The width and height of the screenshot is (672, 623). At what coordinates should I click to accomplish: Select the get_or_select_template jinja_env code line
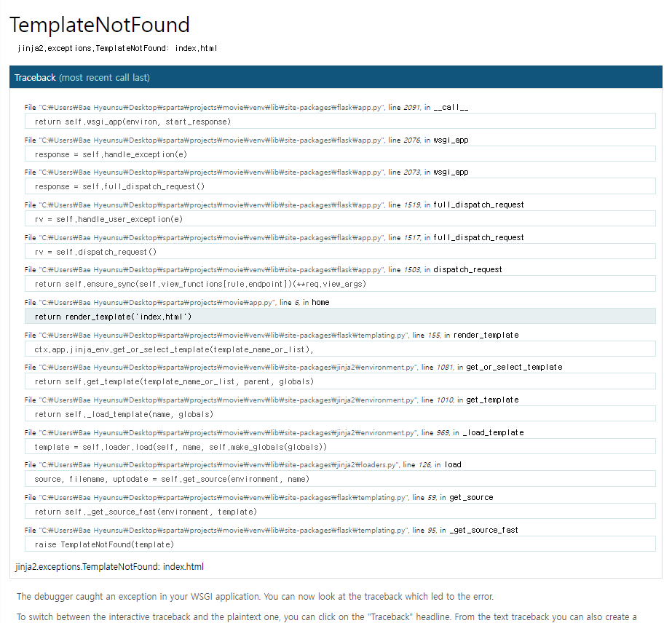pyautogui.click(x=340, y=349)
